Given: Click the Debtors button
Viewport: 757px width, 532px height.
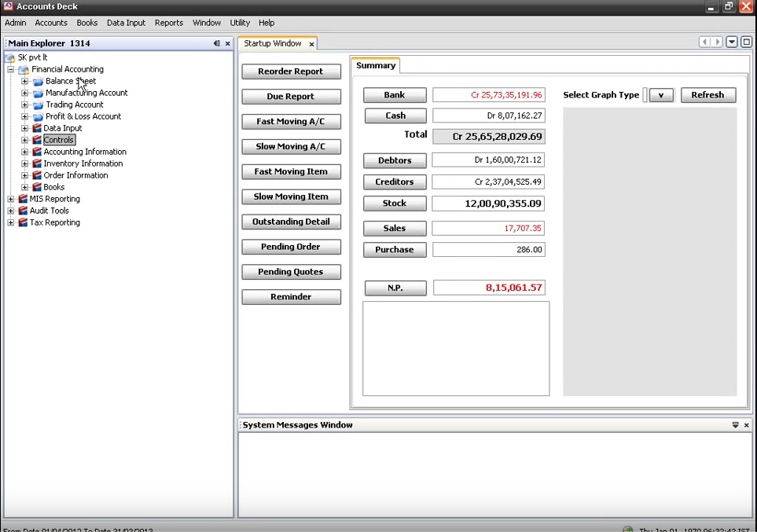Looking at the screenshot, I should click(x=395, y=160).
